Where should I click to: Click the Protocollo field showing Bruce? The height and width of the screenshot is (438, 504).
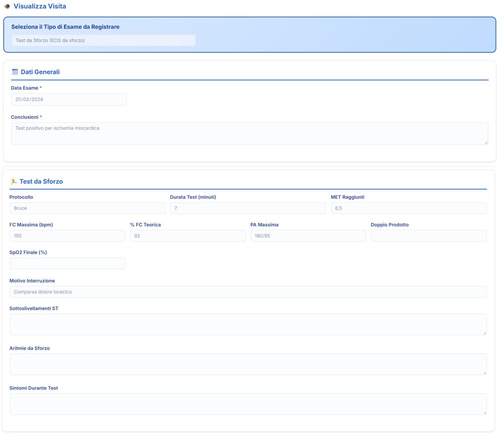pyautogui.click(x=87, y=208)
